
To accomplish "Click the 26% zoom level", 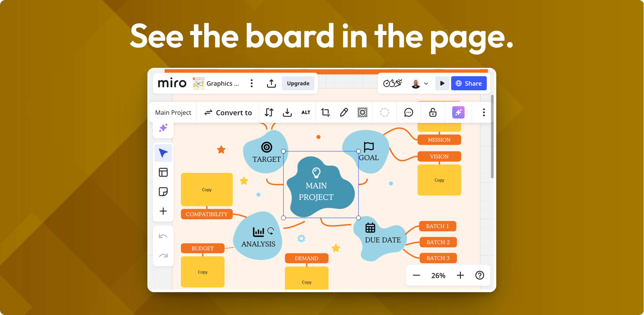I will point(438,276).
